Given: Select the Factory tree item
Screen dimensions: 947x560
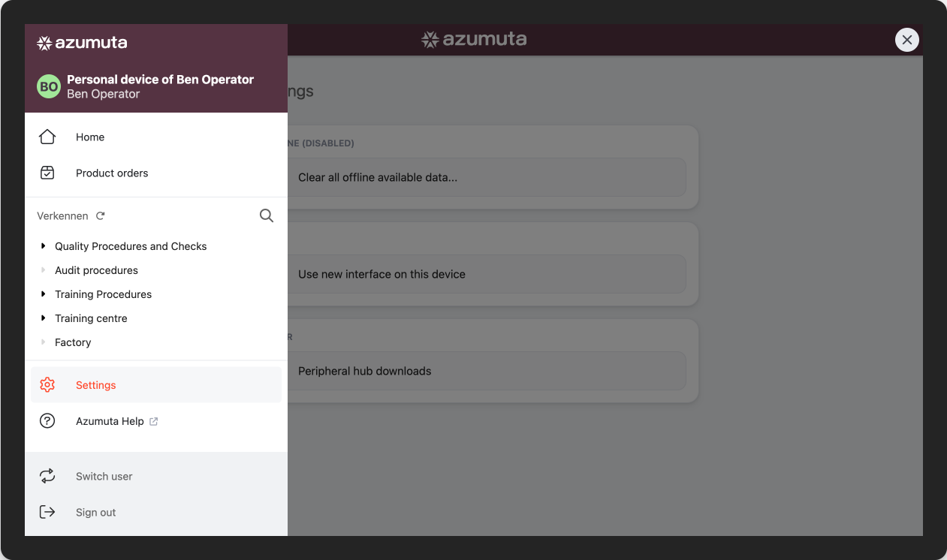Looking at the screenshot, I should [x=73, y=342].
